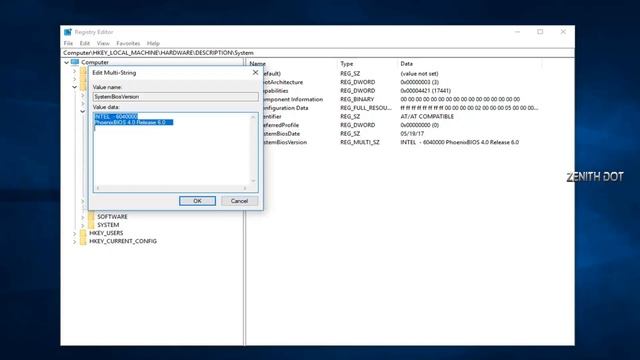640x360 pixels.
Task: Select the Computer tree label
Action: [95, 62]
